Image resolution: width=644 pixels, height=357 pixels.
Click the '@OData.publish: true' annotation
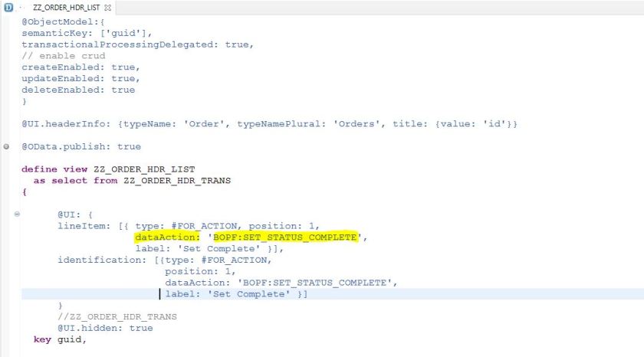click(x=81, y=146)
